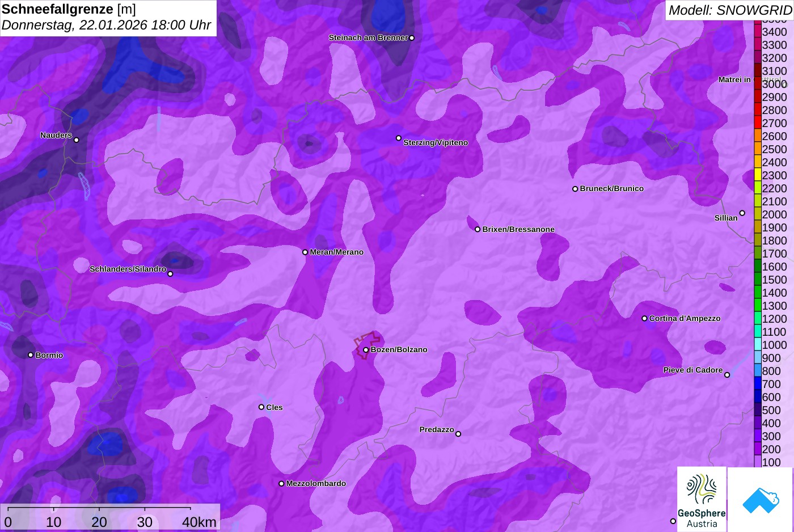Click the Cles marker dot

point(261,407)
